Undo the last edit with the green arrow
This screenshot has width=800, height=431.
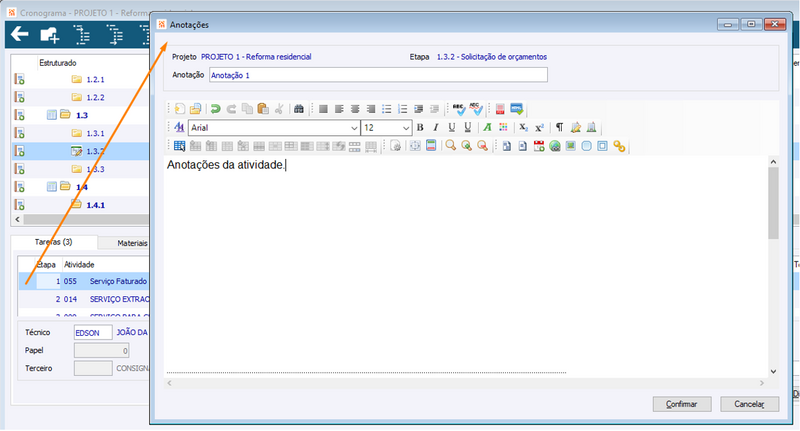[215, 109]
